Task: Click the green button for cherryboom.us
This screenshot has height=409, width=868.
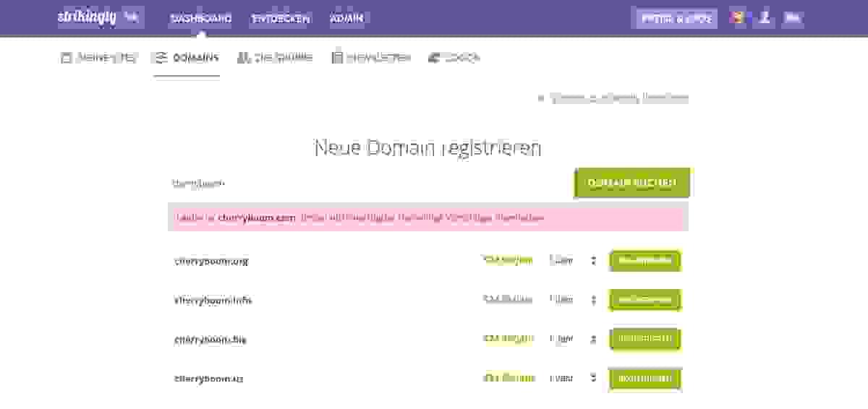Action: (645, 378)
